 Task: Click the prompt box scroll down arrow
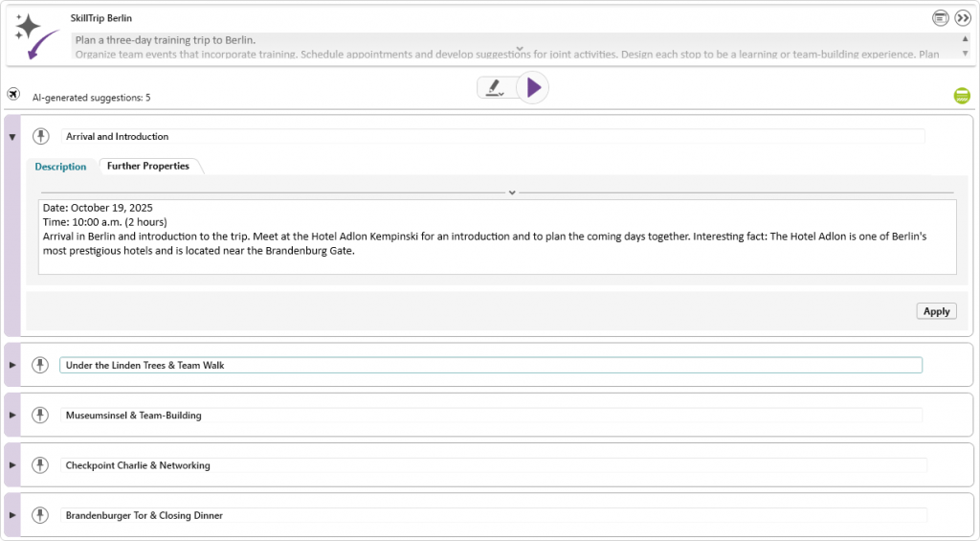(x=965, y=54)
